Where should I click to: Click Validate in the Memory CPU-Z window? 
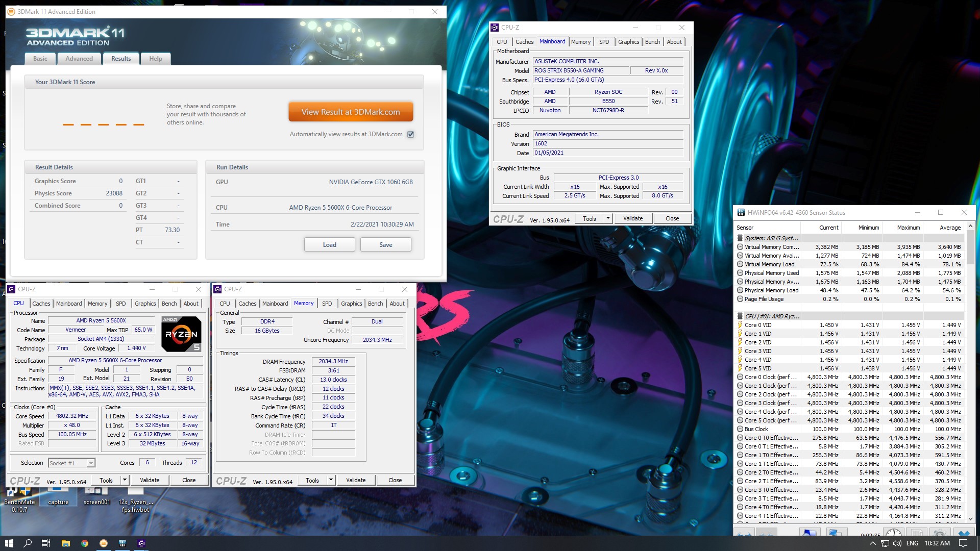(356, 480)
